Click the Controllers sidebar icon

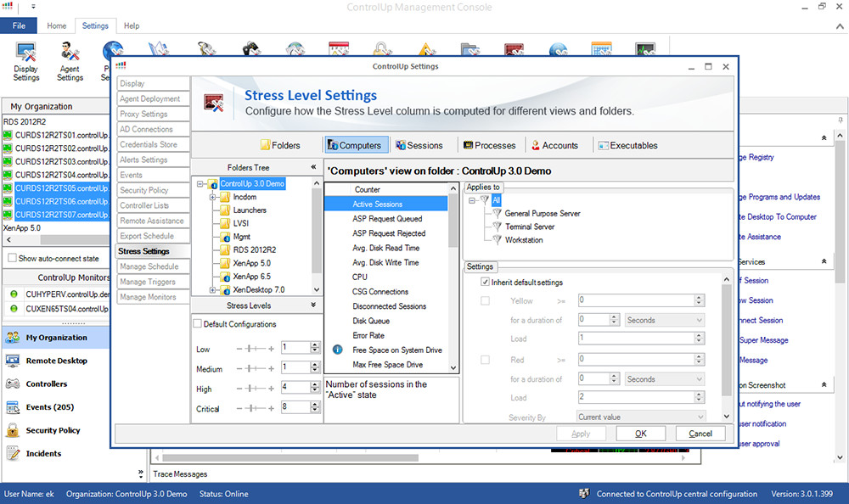pyautogui.click(x=13, y=384)
